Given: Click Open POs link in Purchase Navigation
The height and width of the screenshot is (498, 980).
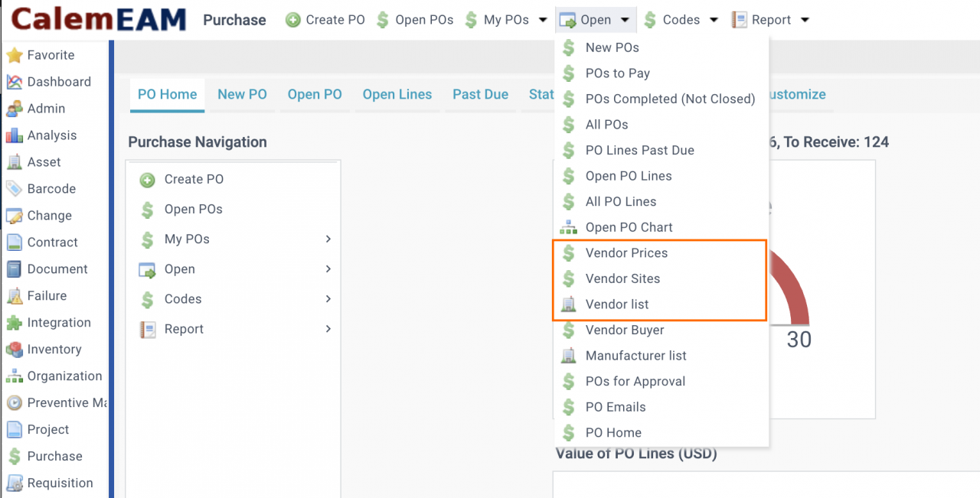Looking at the screenshot, I should click(193, 210).
